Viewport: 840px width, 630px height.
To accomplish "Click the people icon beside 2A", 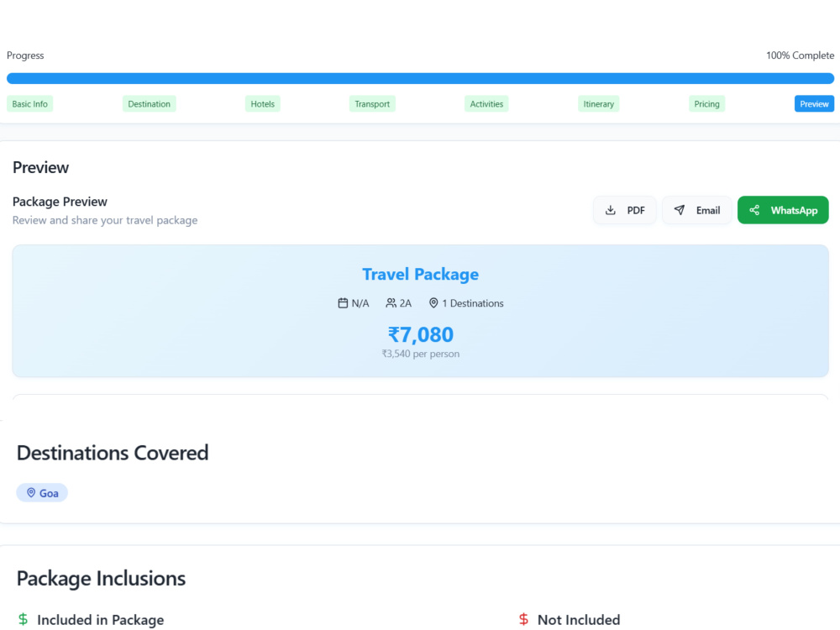I will (391, 303).
